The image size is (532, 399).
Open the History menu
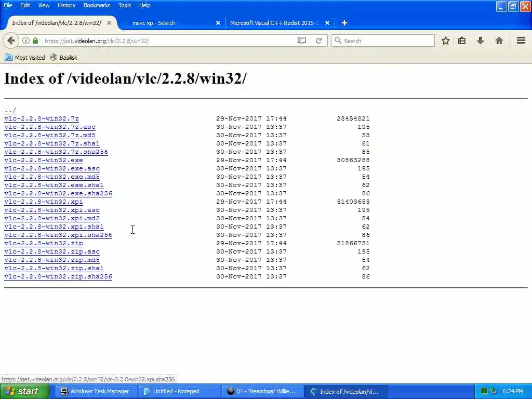[x=66, y=5]
